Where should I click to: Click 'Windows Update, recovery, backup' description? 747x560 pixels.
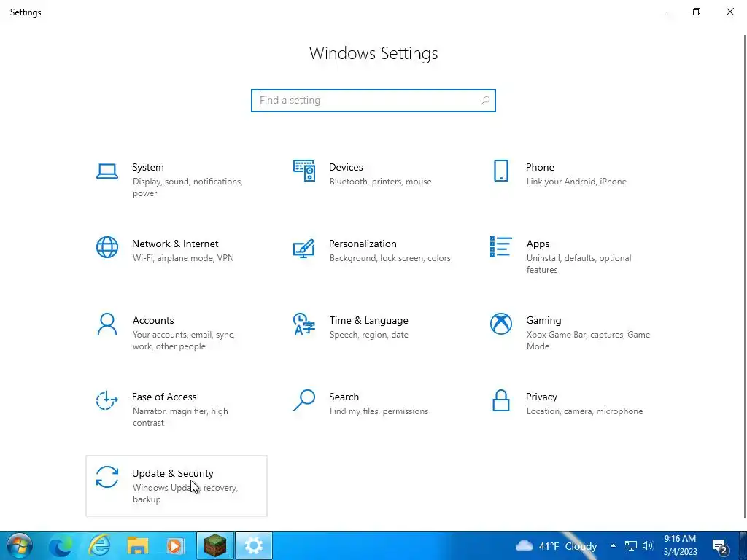tap(185, 494)
